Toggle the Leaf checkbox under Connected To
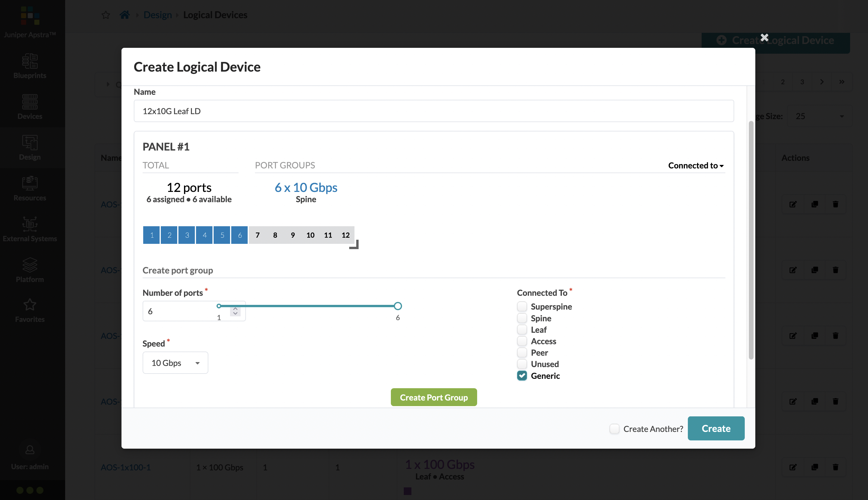Screen dimensions: 868x500 (x=522, y=329)
